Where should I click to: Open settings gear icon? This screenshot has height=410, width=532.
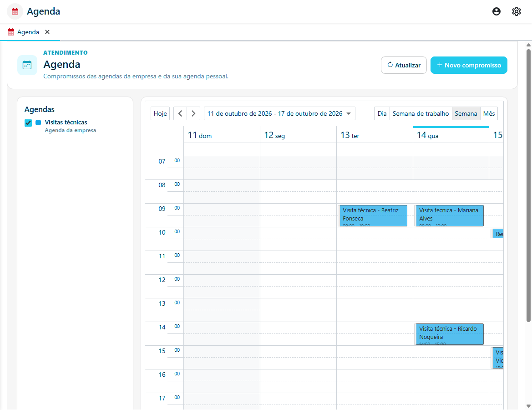tap(517, 11)
